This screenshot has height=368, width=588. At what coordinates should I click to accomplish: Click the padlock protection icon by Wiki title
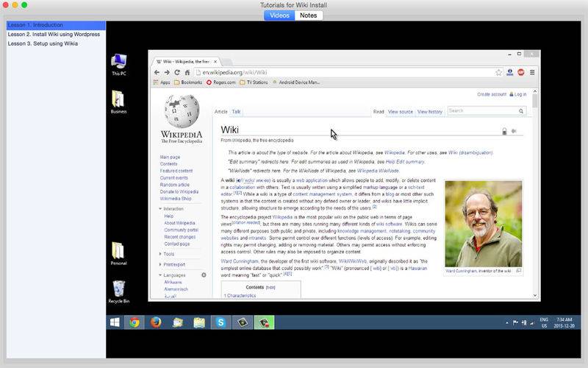[504, 131]
